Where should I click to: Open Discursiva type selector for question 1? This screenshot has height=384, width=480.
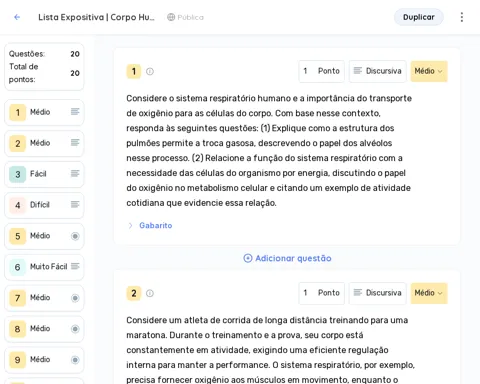[x=378, y=71]
